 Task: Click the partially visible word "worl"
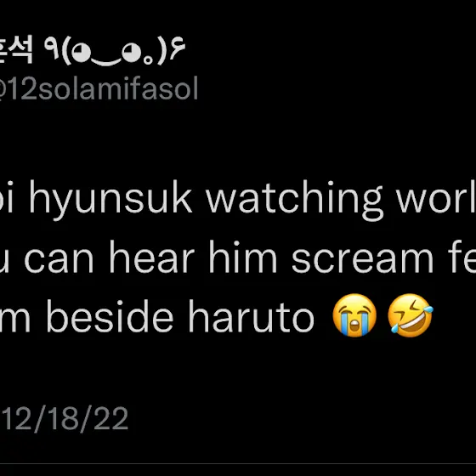[x=437, y=196]
